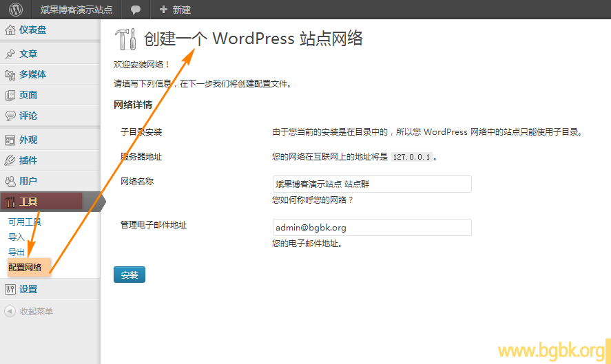Click the 用户 users icon
Screen dimensions: 611x364
(10, 181)
